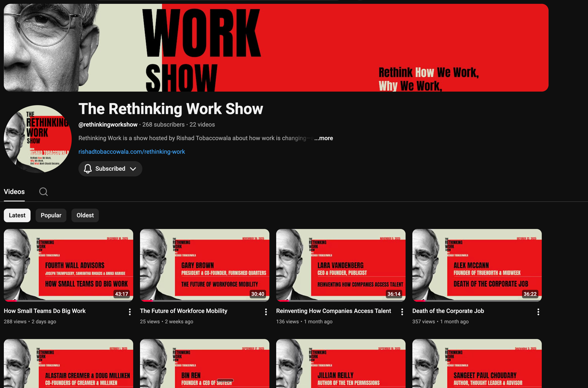588x388 pixels.
Task: Click progress bar on Lara Vandenberg thumbnail
Action: 341,301
